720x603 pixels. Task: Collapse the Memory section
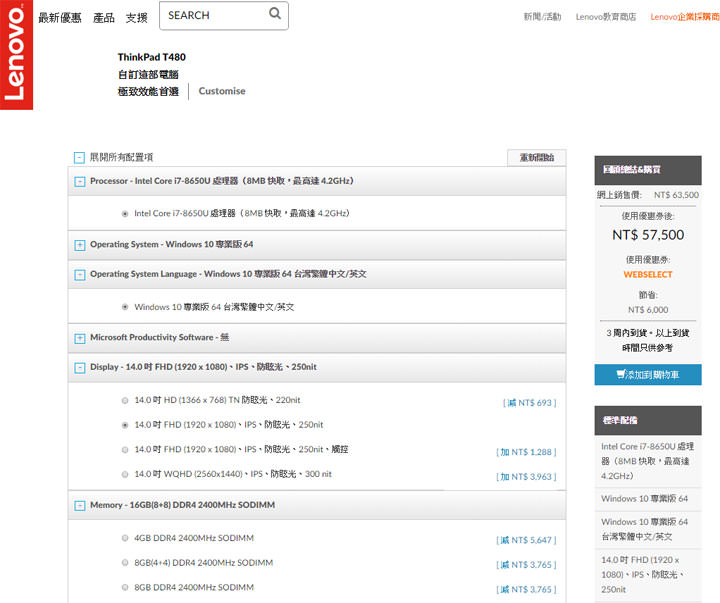coord(80,506)
